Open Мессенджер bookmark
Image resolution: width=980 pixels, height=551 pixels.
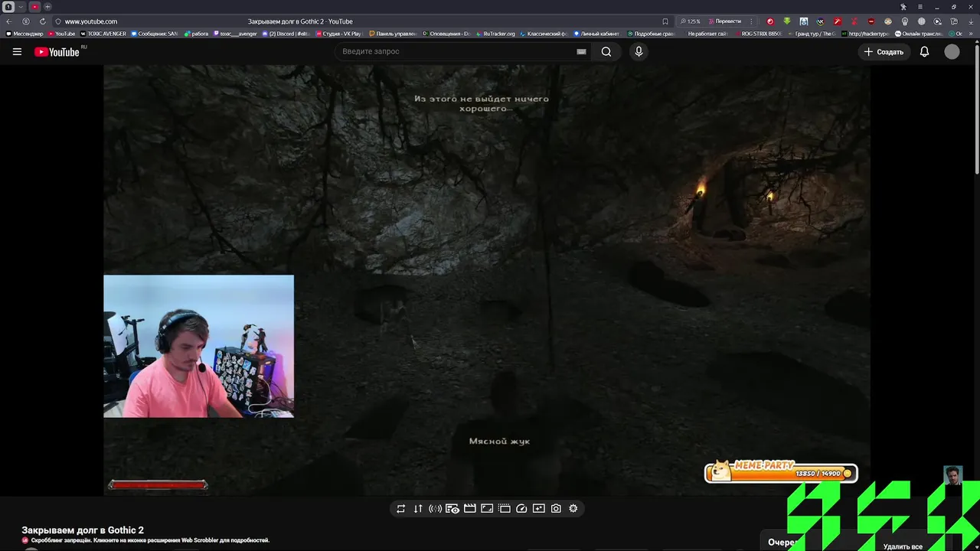point(24,34)
